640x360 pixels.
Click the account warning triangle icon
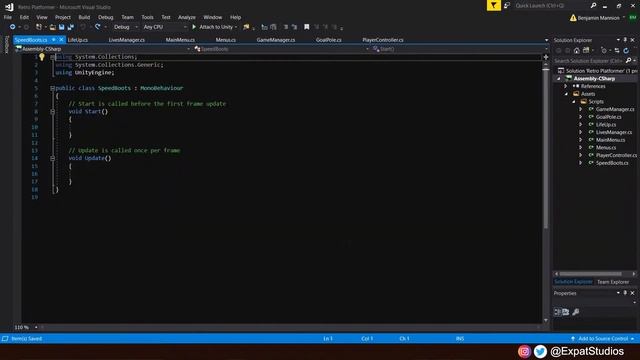pyautogui.click(x=573, y=18)
